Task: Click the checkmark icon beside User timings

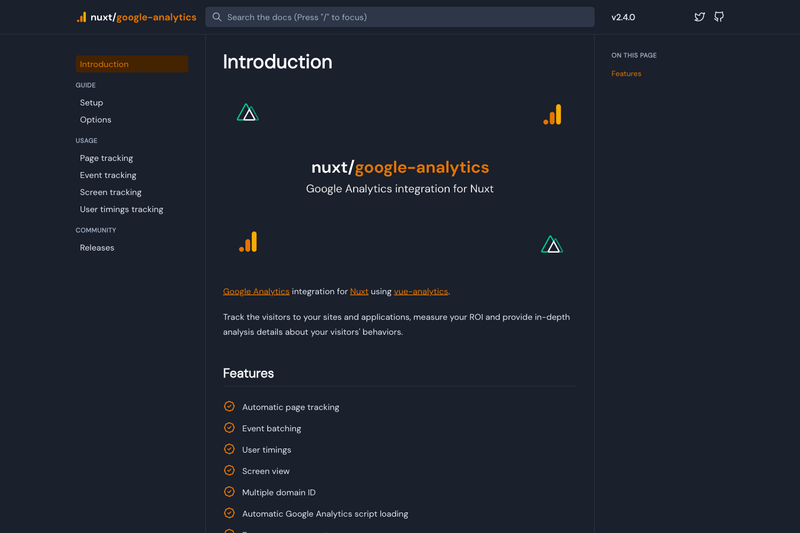Action: click(229, 449)
